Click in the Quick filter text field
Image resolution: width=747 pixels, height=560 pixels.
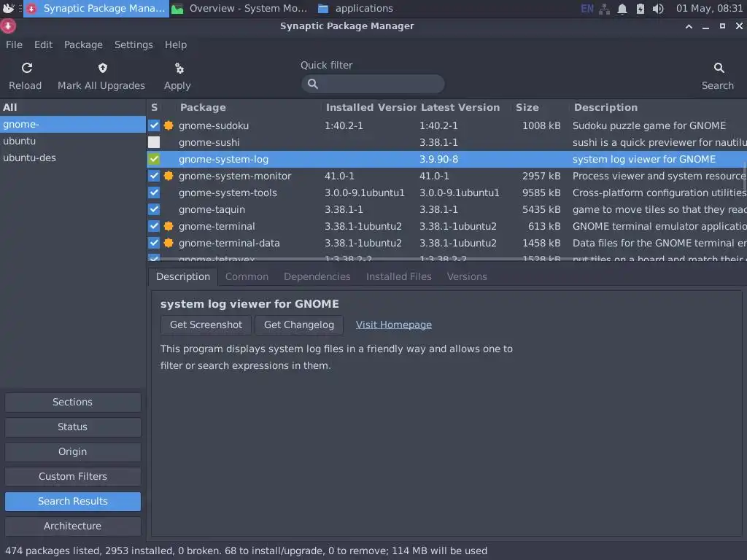(x=373, y=84)
